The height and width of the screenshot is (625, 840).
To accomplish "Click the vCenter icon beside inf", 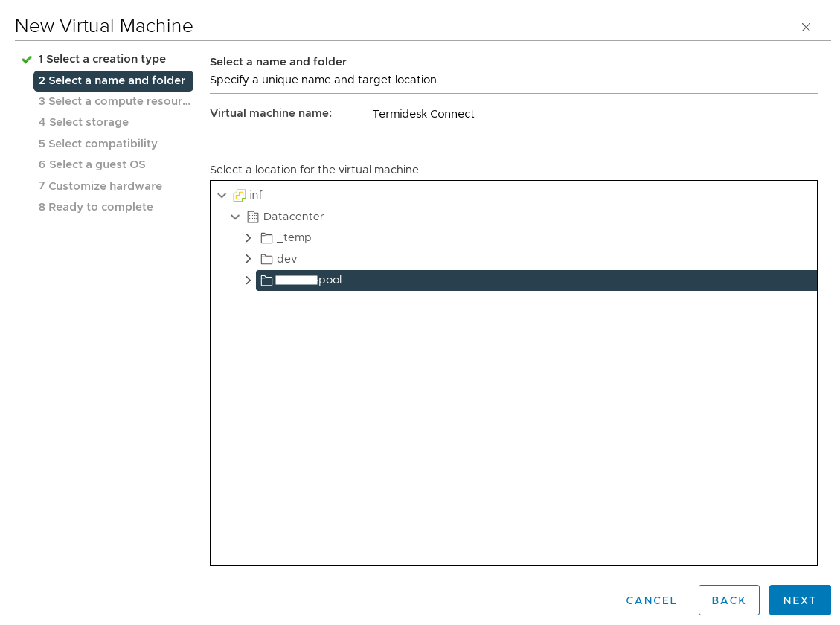I will point(240,196).
